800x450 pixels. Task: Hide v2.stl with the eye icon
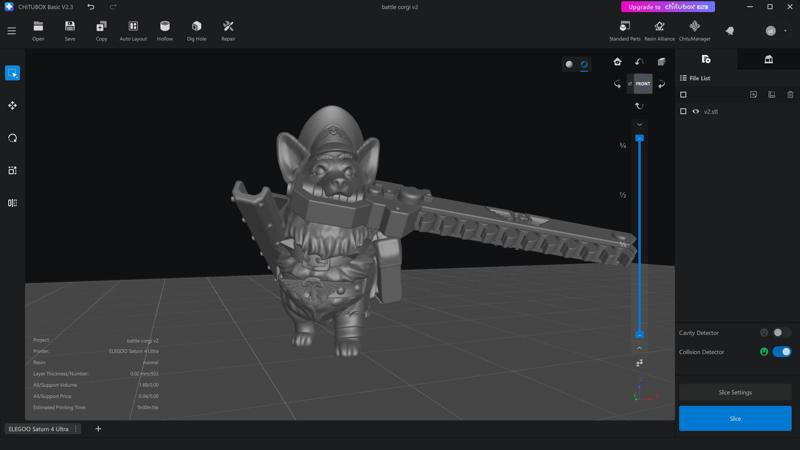click(695, 111)
